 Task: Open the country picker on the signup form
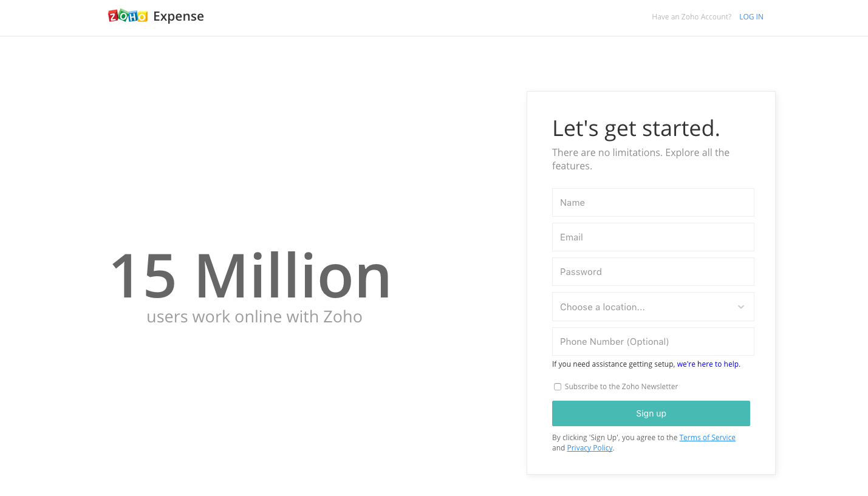click(x=653, y=307)
